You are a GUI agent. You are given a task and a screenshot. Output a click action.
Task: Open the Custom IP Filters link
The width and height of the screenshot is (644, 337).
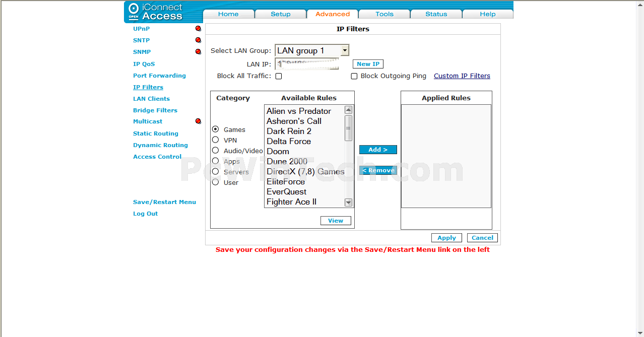[462, 76]
